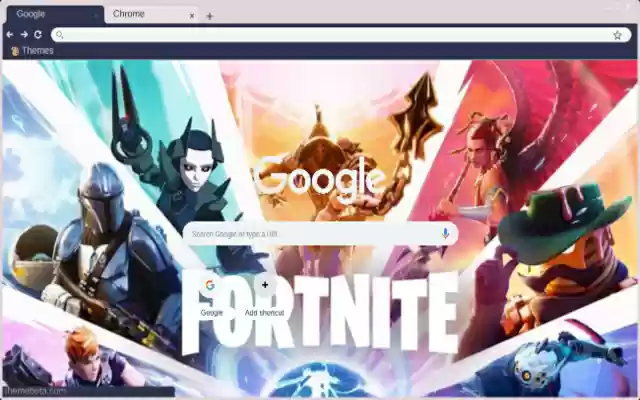Click the Google logo on the page
The width and height of the screenshot is (640, 400).
click(320, 178)
